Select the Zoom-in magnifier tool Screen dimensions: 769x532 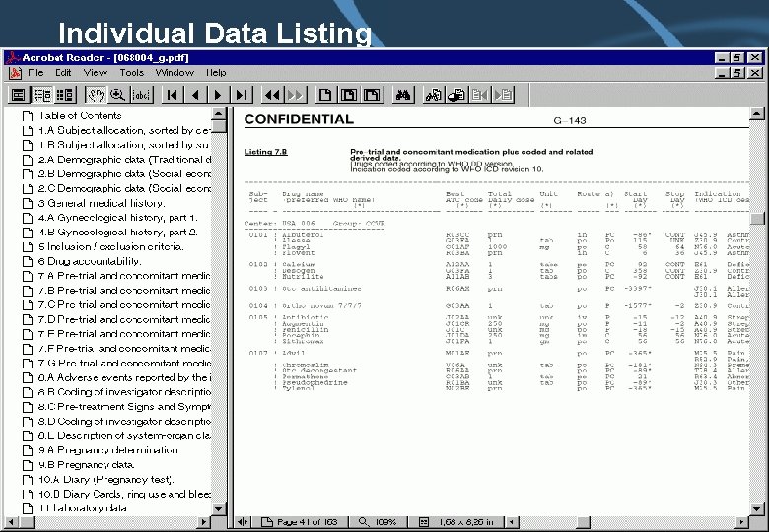tap(118, 95)
